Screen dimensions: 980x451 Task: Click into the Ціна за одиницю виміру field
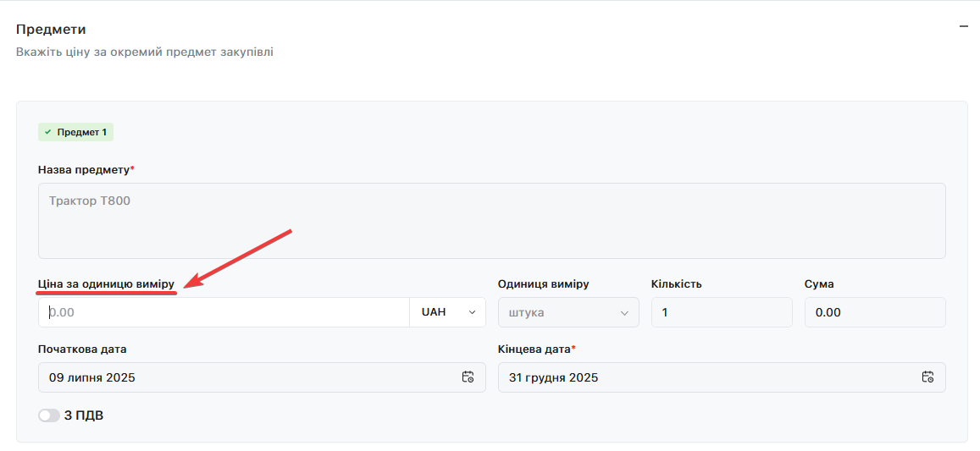[x=224, y=312]
